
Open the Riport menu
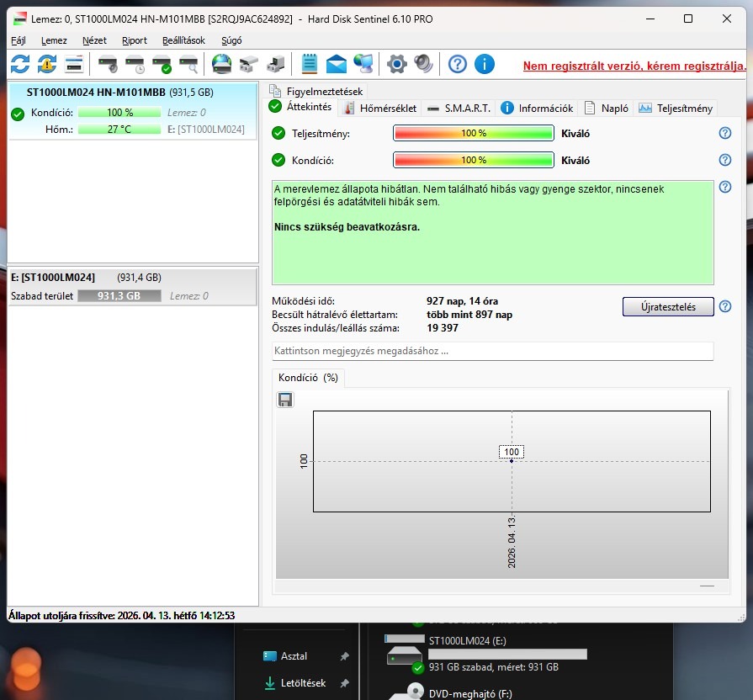(135, 40)
